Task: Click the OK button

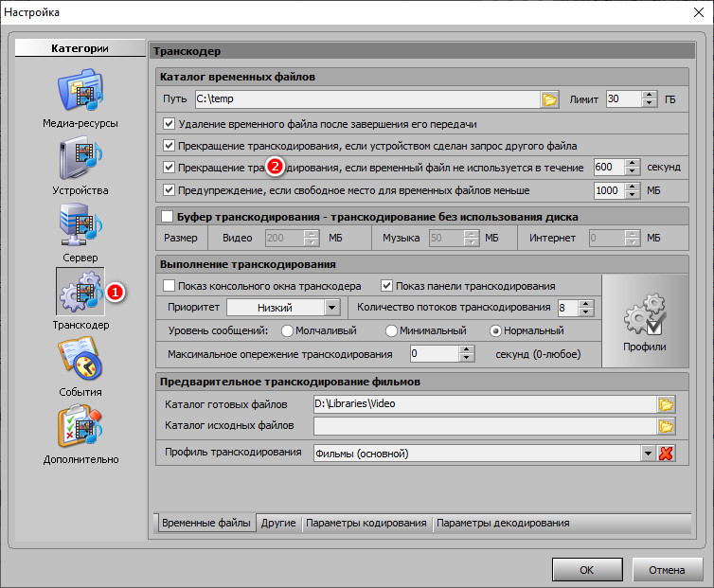Action: point(586,570)
